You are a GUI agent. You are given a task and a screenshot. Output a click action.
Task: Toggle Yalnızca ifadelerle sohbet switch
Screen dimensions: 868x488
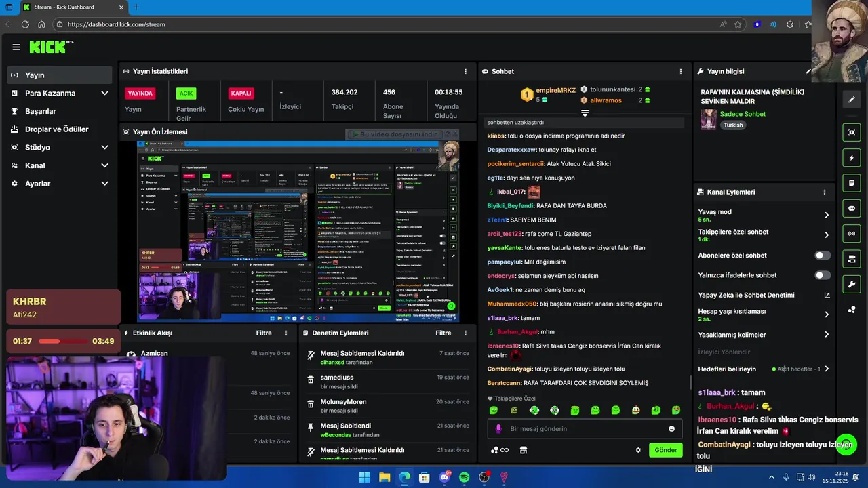point(823,275)
